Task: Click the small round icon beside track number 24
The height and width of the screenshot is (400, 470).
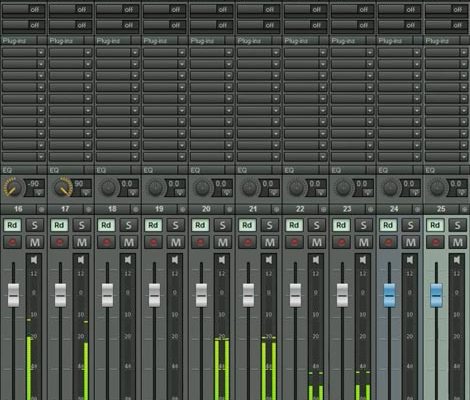Action: (418, 210)
